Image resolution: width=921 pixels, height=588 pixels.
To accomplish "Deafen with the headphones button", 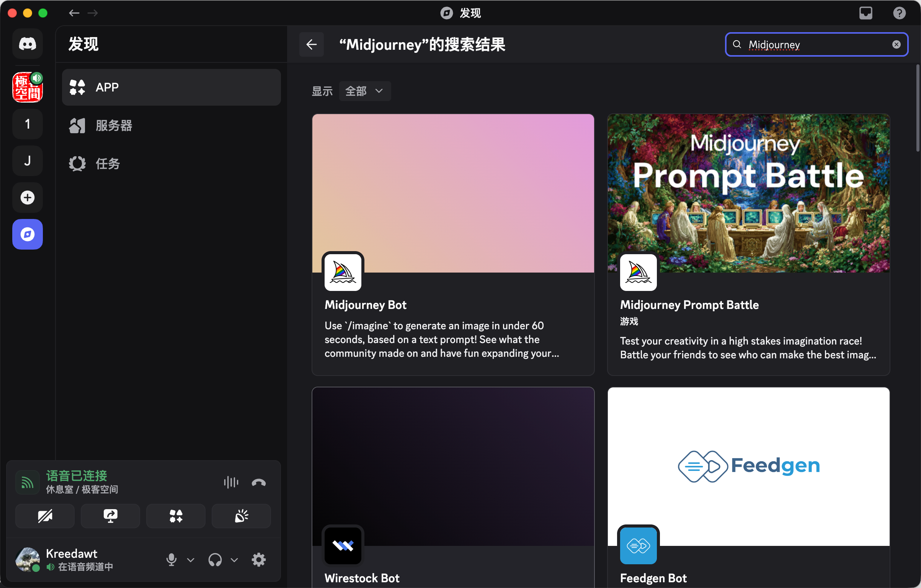I will click(x=215, y=560).
